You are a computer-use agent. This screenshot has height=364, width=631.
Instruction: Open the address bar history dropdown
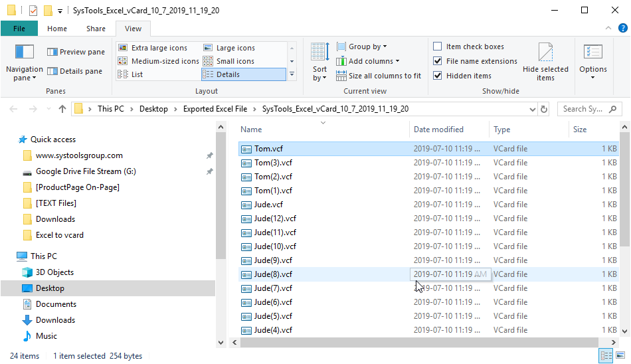[533, 109]
